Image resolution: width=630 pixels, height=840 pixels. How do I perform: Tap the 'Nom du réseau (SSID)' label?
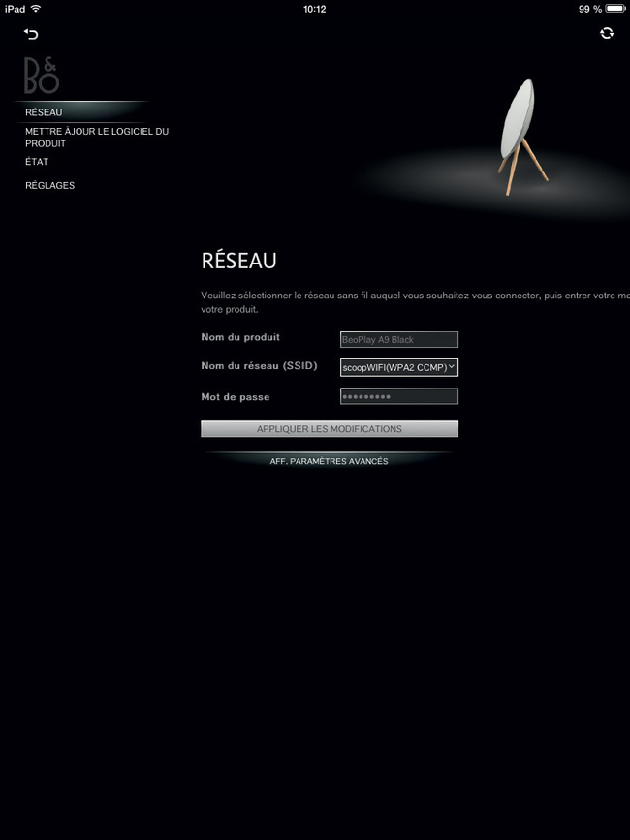point(260,366)
